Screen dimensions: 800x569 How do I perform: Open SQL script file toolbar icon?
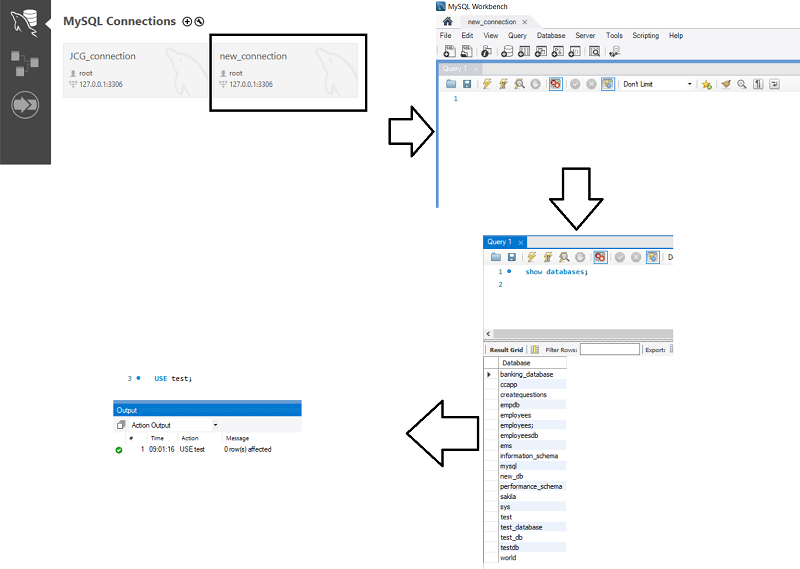click(466, 51)
